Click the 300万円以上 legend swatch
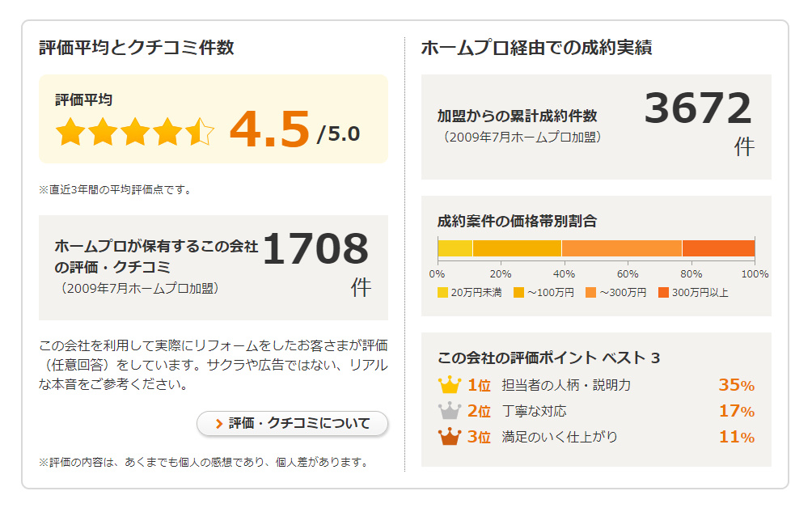The image size is (812, 508). point(663,293)
